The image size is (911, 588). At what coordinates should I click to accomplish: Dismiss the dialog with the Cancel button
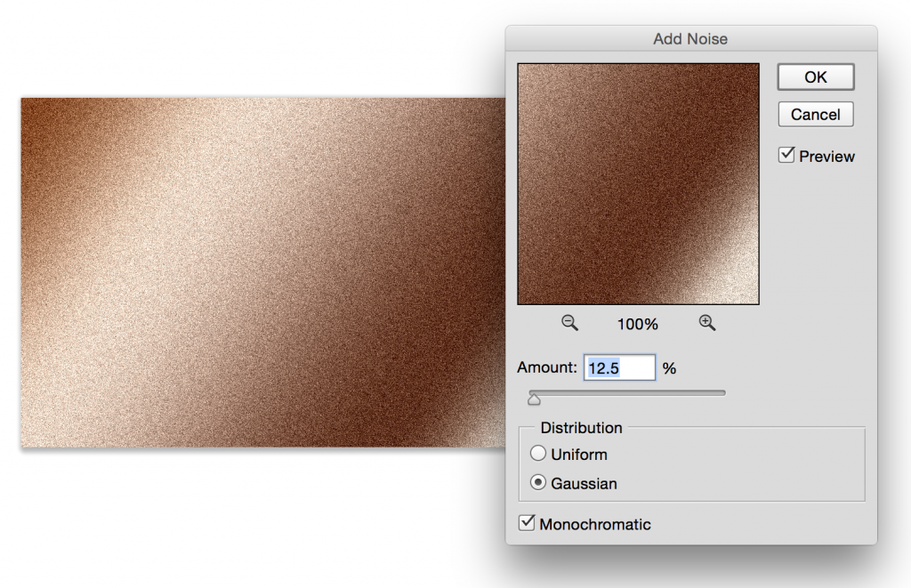815,114
